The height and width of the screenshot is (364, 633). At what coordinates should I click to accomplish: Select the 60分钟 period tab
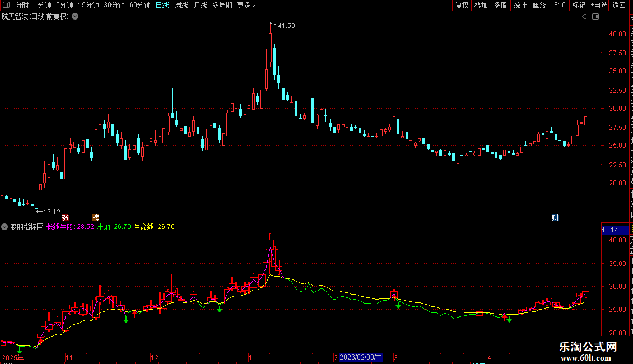(x=140, y=5)
